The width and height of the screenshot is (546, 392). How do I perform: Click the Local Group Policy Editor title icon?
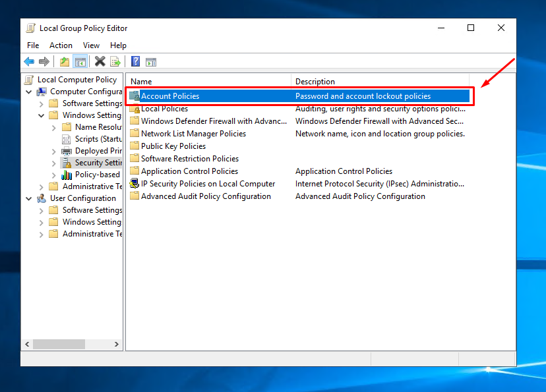click(30, 28)
